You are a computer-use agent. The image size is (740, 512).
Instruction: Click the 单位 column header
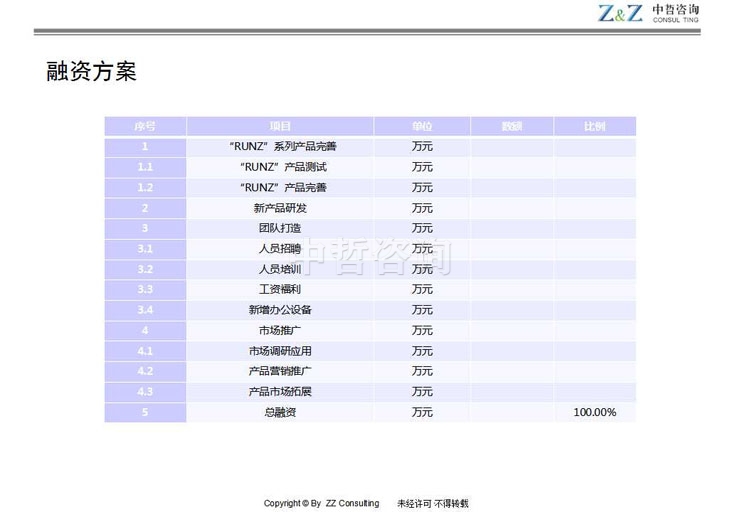tap(422, 126)
